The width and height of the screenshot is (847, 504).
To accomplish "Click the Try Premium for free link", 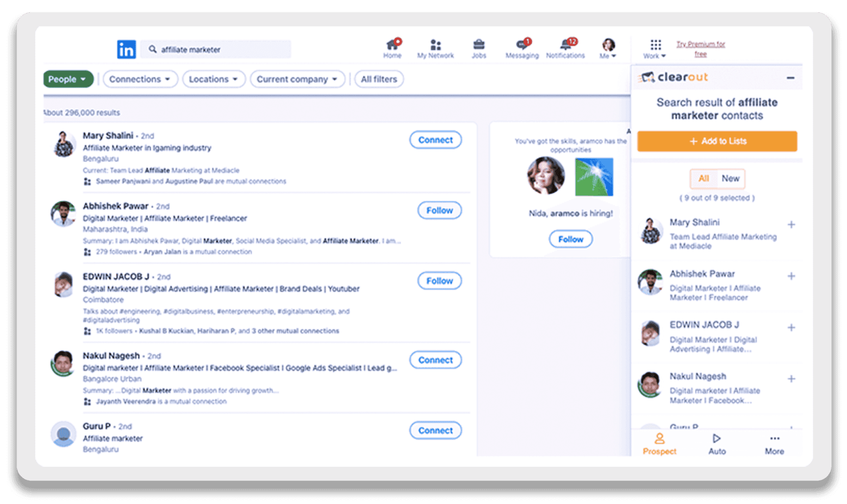I will click(x=701, y=49).
